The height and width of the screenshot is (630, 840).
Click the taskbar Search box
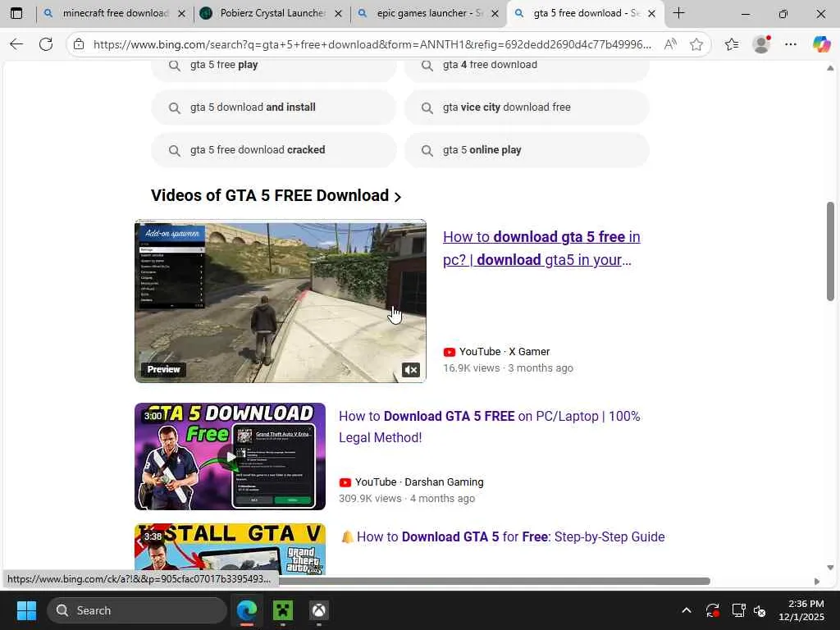click(137, 610)
